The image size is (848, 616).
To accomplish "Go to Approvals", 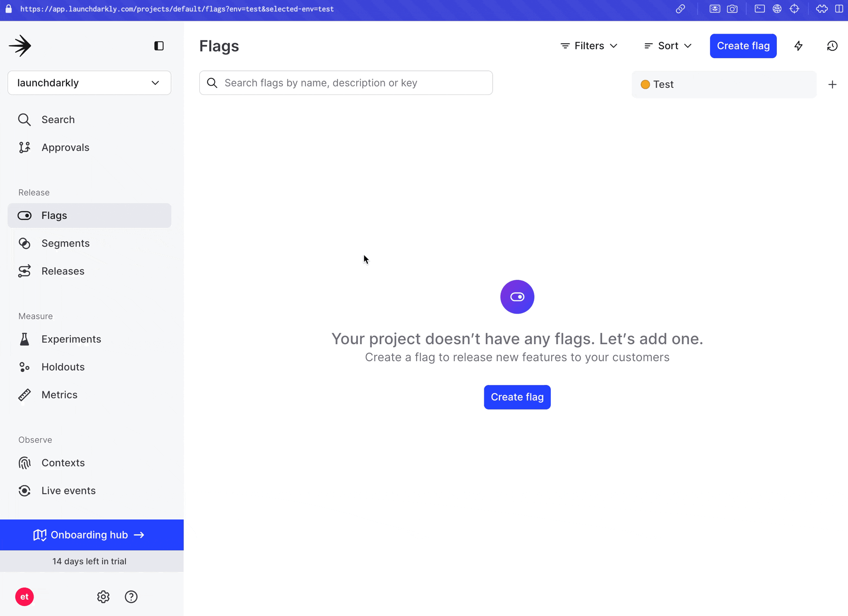I will tap(89, 148).
